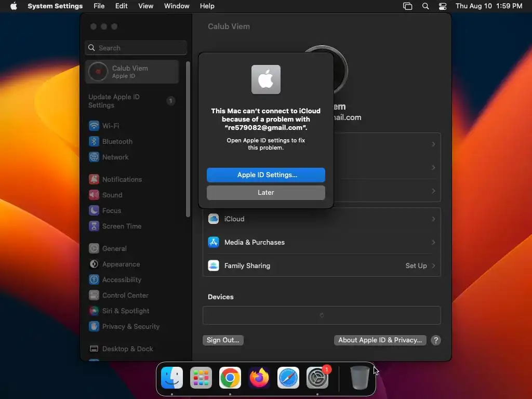The height and width of the screenshot is (399, 532).
Task: Open the Window menu
Action: [177, 6]
